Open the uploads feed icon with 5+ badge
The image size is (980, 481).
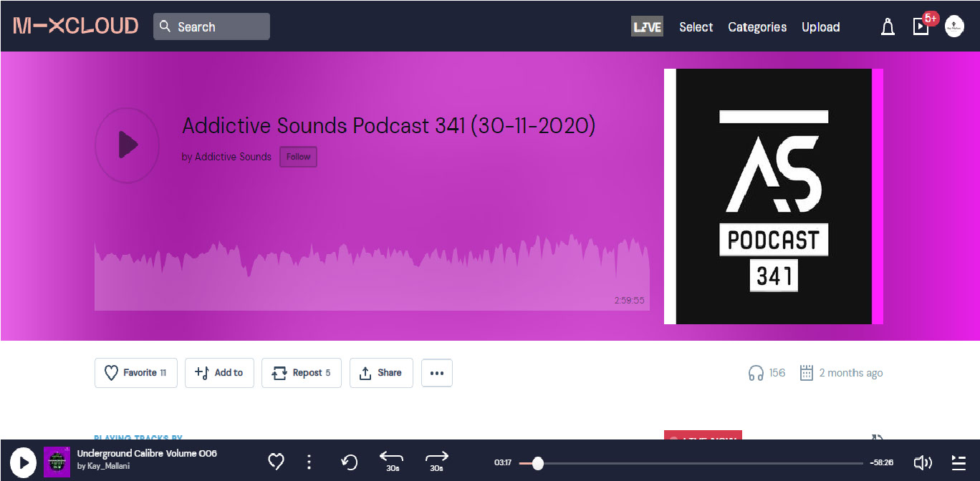pyautogui.click(x=921, y=26)
